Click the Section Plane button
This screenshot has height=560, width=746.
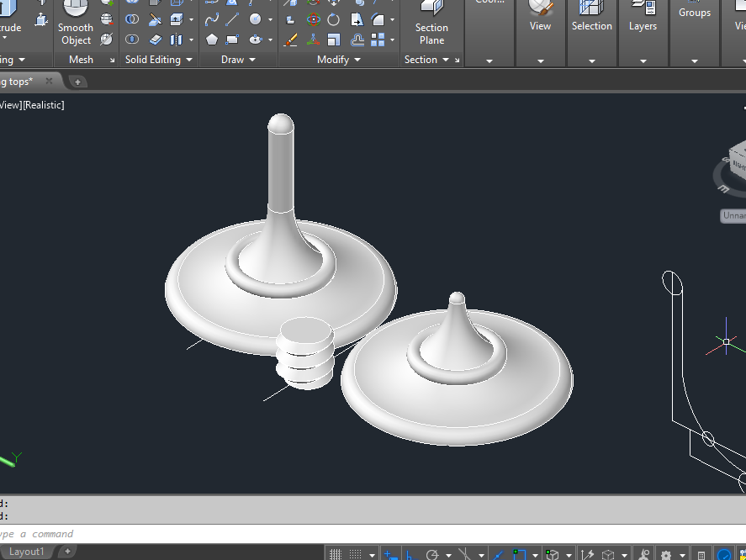[431, 24]
